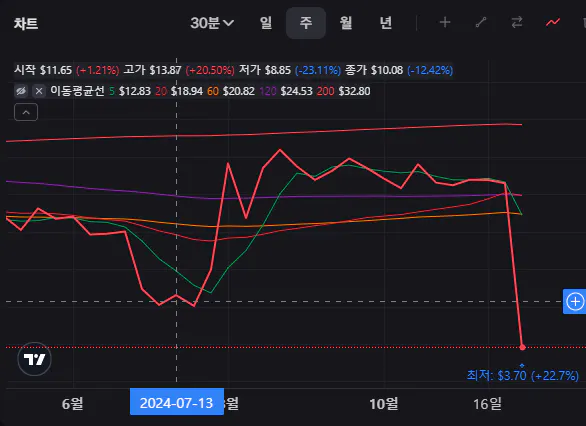Switch chart to 월 (monthly) view
The image size is (586, 426).
pos(346,23)
